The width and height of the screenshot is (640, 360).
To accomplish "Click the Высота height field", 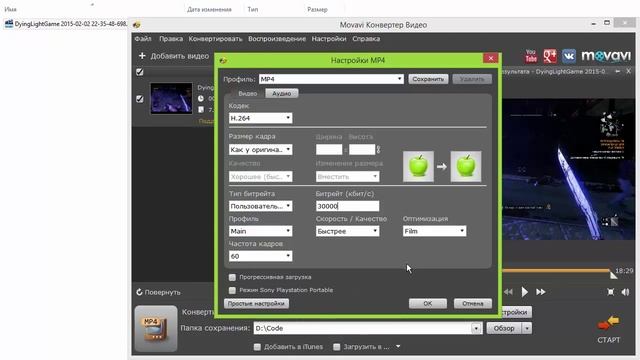I will tap(362, 149).
